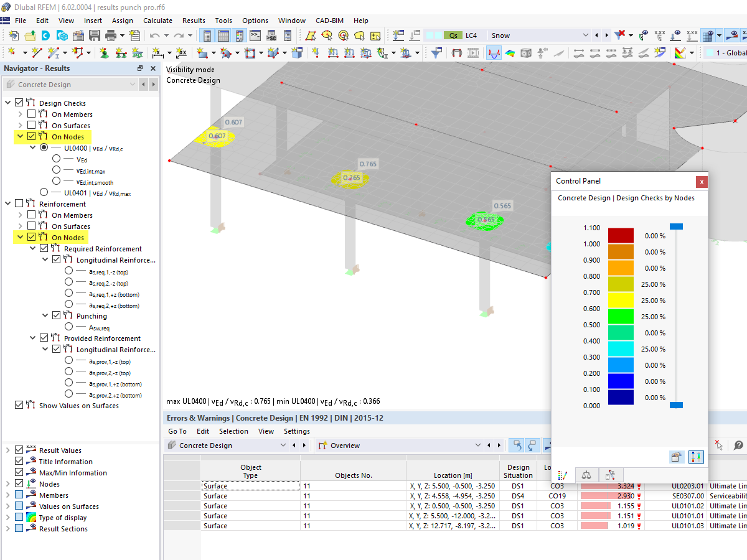Image resolution: width=747 pixels, height=560 pixels.
Task: Click the new line tool icon
Action: [x=37, y=53]
